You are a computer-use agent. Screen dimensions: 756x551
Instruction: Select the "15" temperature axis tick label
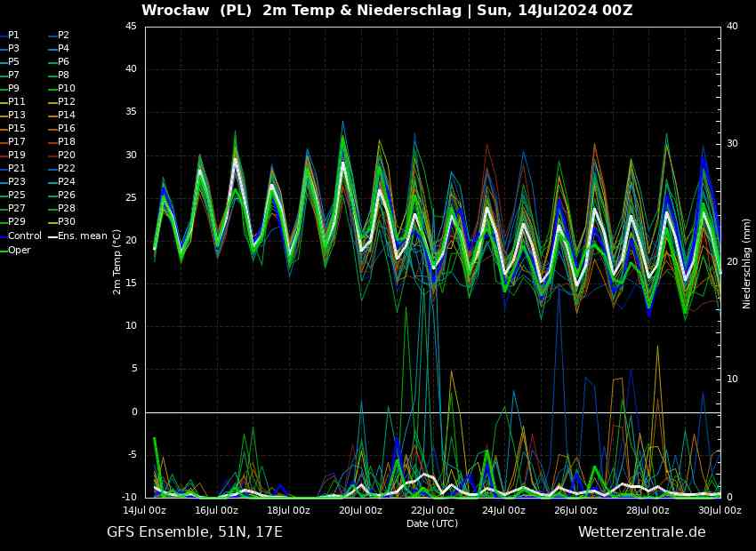pyautogui.click(x=131, y=283)
